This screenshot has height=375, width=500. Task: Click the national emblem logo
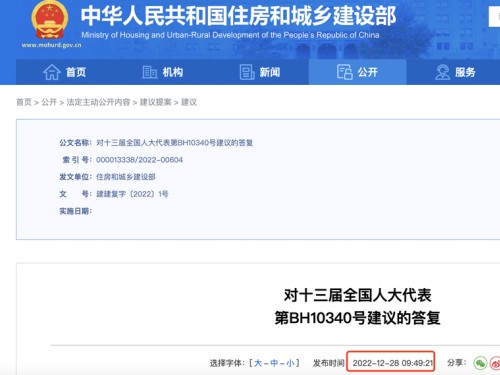click(50, 19)
